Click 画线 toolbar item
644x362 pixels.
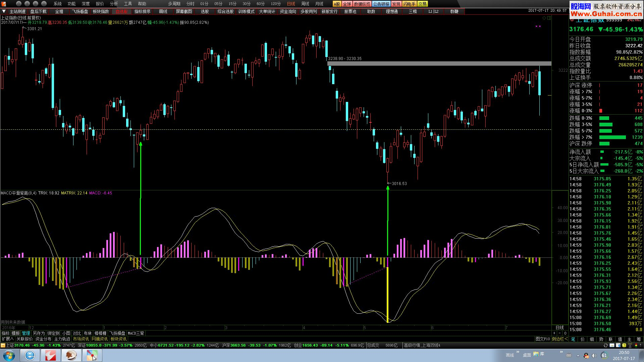click(163, 11)
